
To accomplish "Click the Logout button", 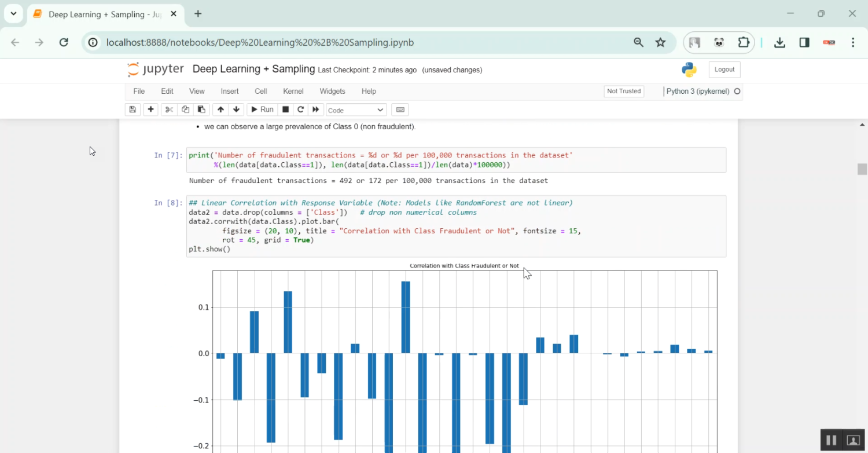I will point(724,70).
